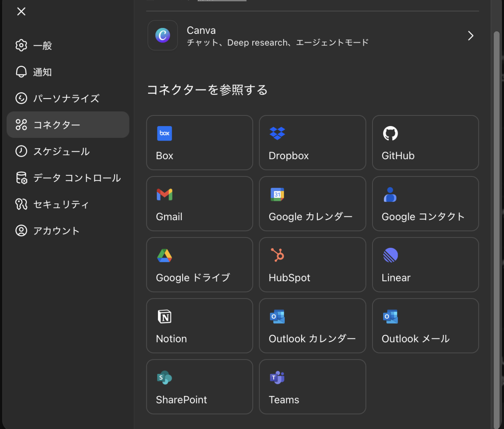Click the HubSpot sprocket logo
The width and height of the screenshot is (504, 429).
(x=278, y=255)
